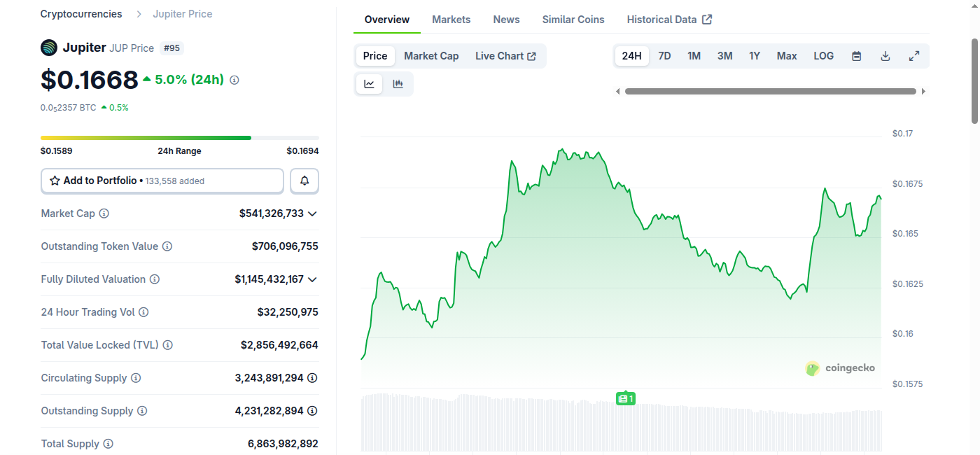
Task: Click the Cryptocurrencies breadcrumb link
Action: [80, 13]
